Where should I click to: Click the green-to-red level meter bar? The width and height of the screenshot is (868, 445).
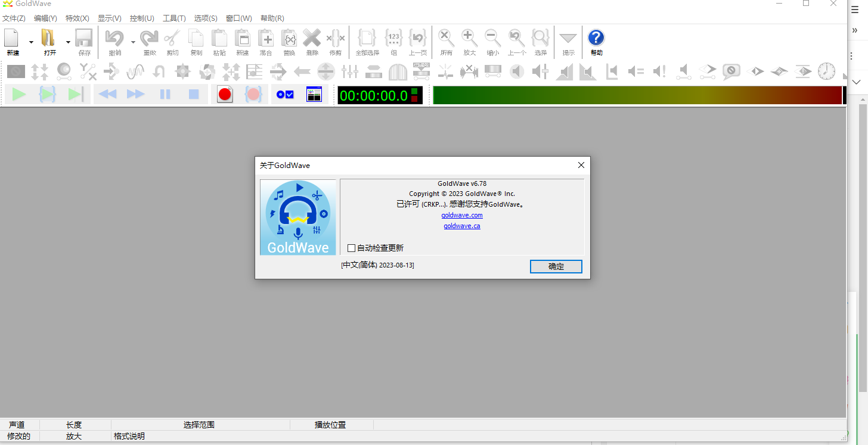point(637,95)
